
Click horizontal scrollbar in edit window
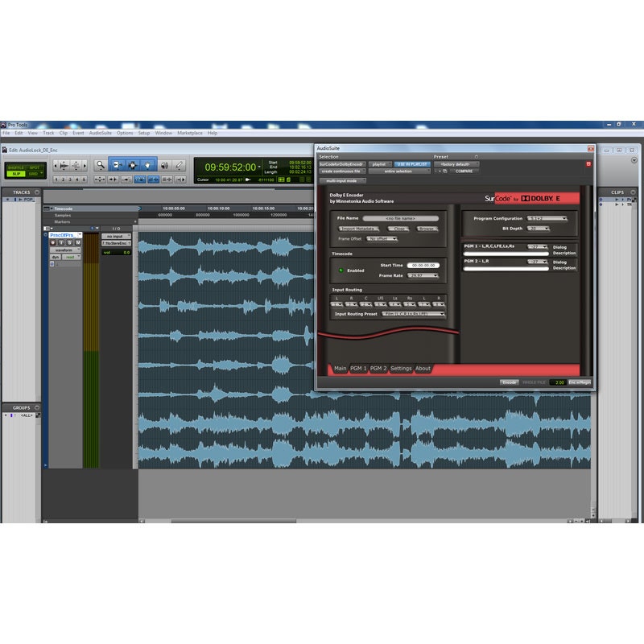(x=233, y=521)
